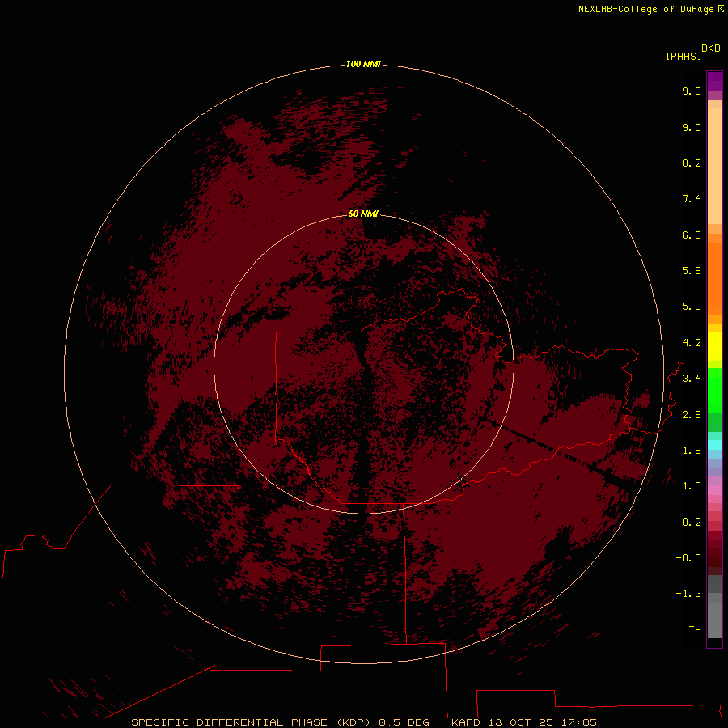Select the 4.2 value on the scale
Screen dimensions: 728x728
[x=692, y=343]
